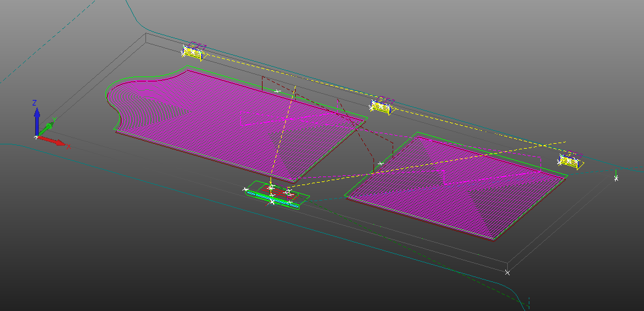Click the white X point at stock's bottom corner
Screen dimensions: 644x311
point(508,272)
